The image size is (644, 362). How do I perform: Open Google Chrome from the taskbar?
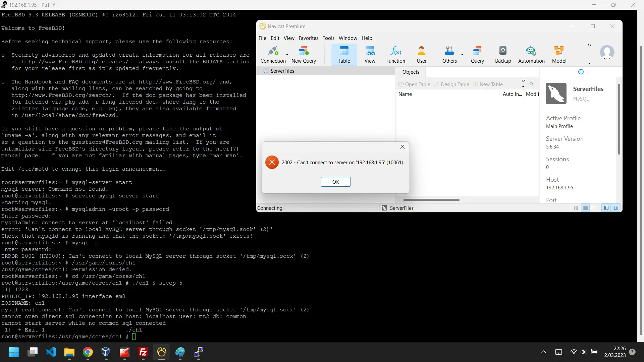(x=88, y=352)
